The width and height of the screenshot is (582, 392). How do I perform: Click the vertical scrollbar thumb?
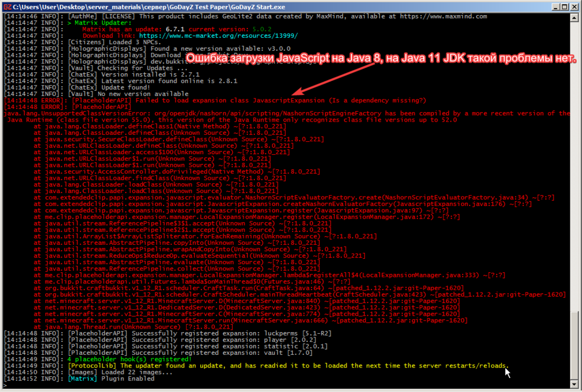[574, 345]
